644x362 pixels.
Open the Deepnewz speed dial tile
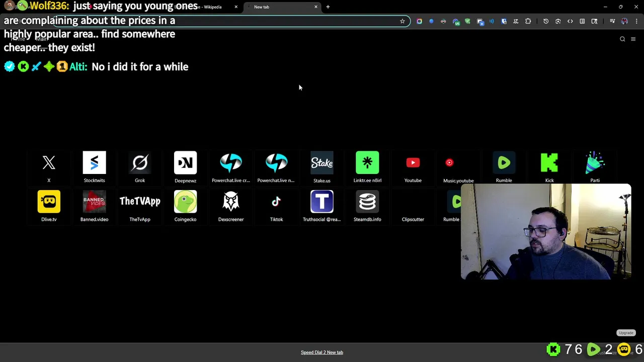coord(185,167)
